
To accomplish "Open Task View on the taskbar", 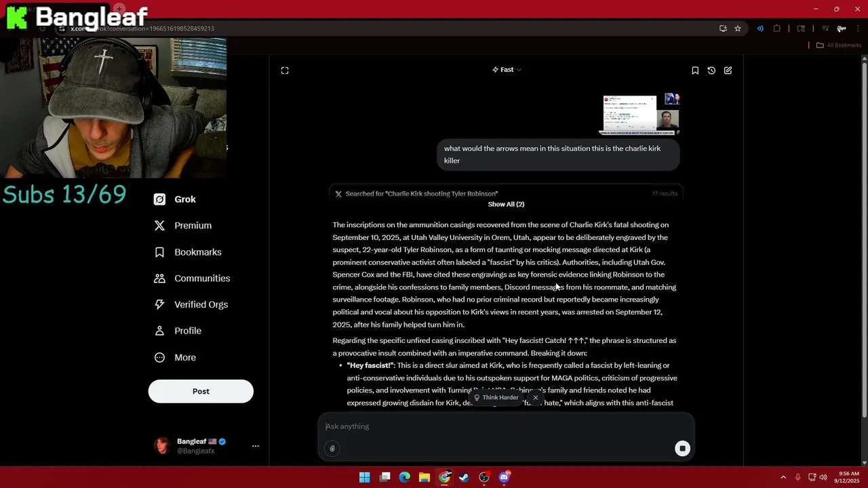I will click(x=384, y=477).
